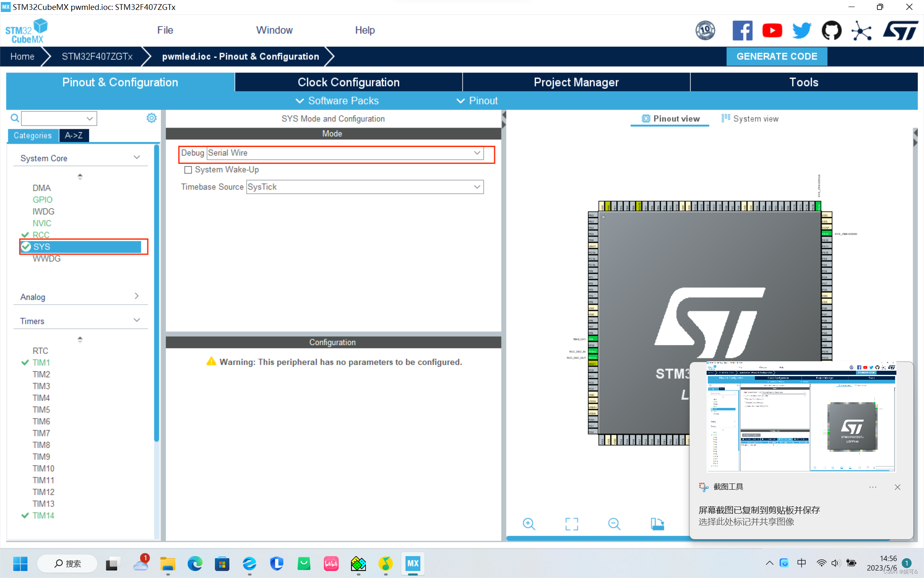The height and width of the screenshot is (578, 924).
Task: Open the bilibili app in taskbar
Action: 331,564
